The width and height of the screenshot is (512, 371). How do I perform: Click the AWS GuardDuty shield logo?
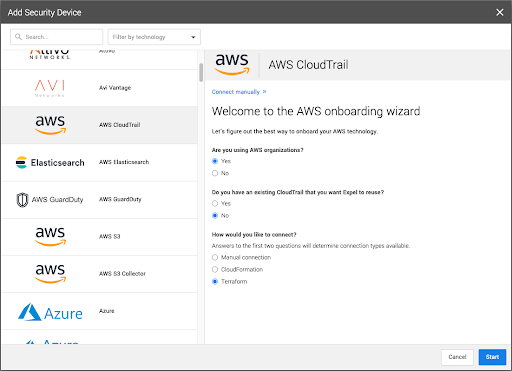pos(22,200)
